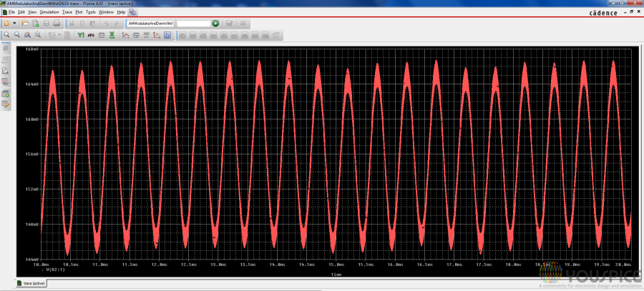Viewport: 644px width, 291px height.
Task: Click the Redo icon
Action: 116,24
